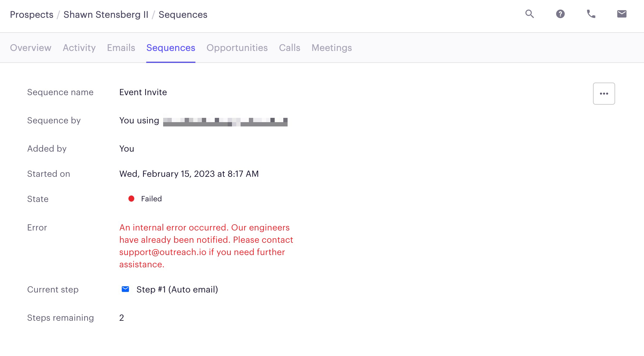The height and width of the screenshot is (356, 644).
Task: Click the phone call icon
Action: 591,14
